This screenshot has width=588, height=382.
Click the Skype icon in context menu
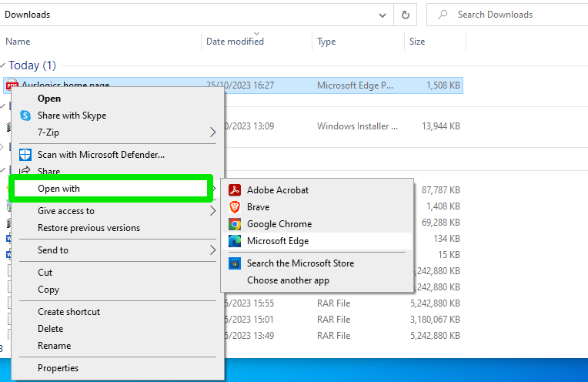25,116
